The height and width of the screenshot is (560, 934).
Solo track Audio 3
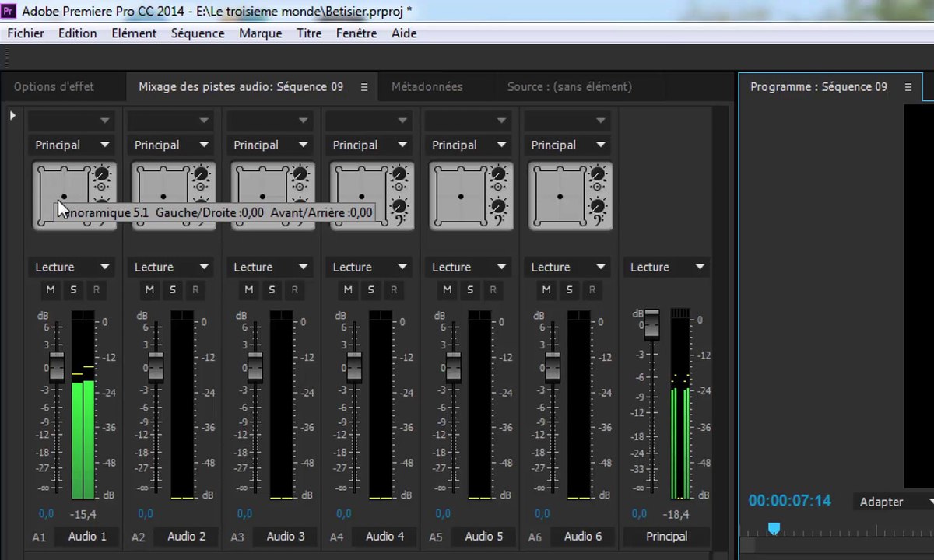point(272,290)
